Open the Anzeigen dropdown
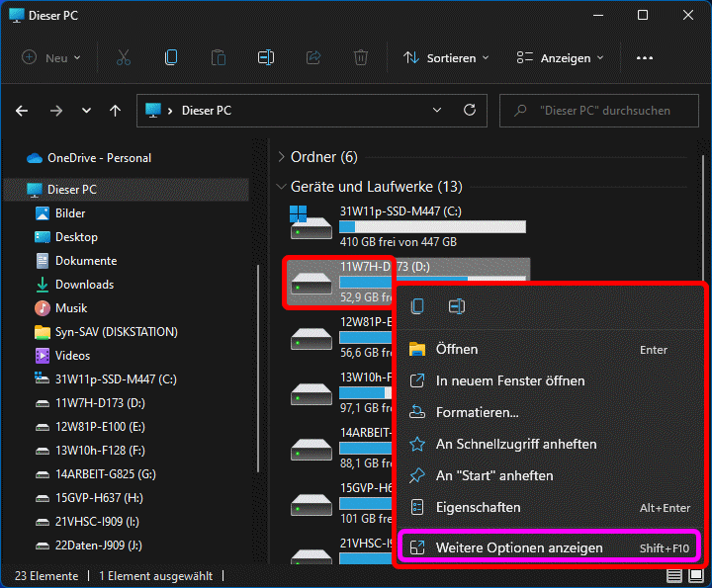Screen dimensions: 712x588 [x=560, y=58]
